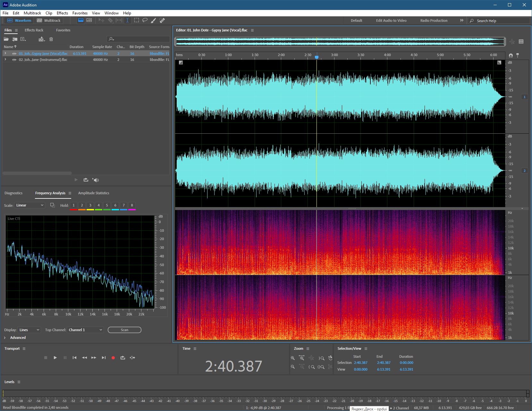Open file using the folder icon

tap(6, 39)
